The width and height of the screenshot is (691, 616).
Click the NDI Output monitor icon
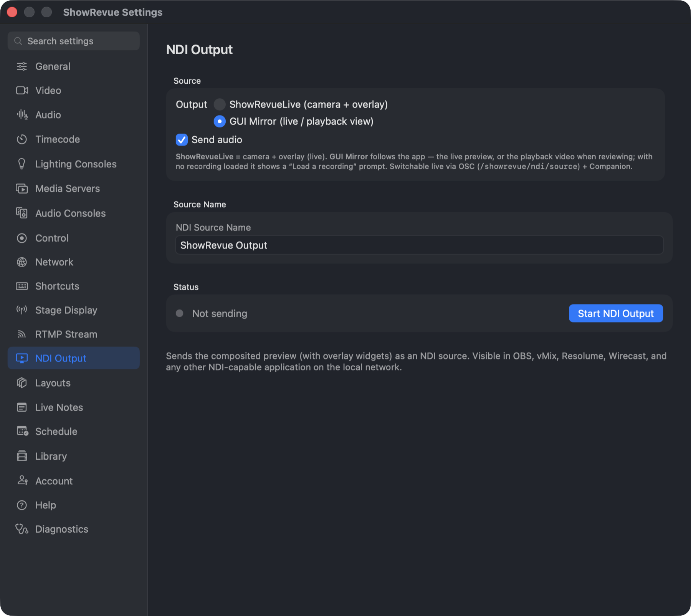22,358
